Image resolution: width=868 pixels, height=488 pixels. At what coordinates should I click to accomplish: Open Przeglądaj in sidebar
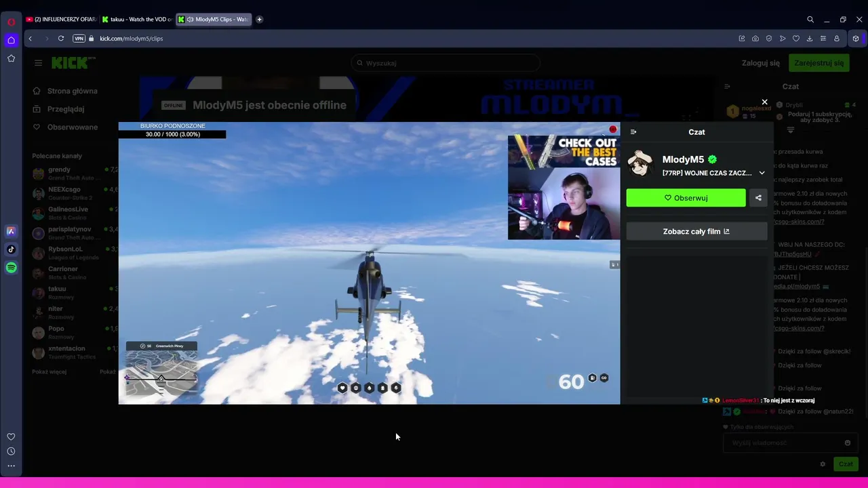pyautogui.click(x=59, y=109)
